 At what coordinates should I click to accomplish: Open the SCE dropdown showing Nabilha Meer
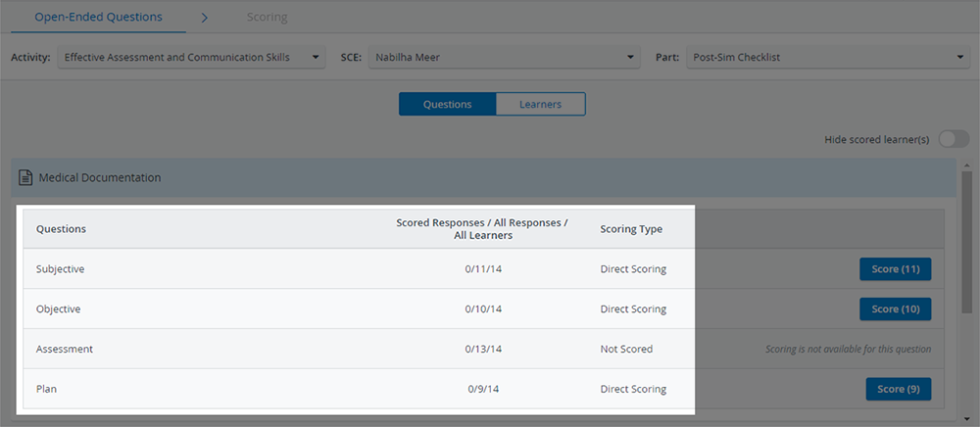505,58
